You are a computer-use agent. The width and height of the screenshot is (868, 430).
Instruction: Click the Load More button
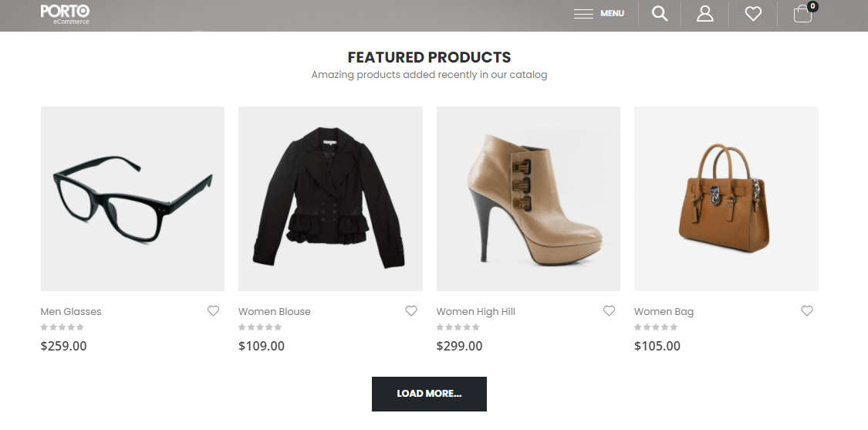tap(429, 394)
